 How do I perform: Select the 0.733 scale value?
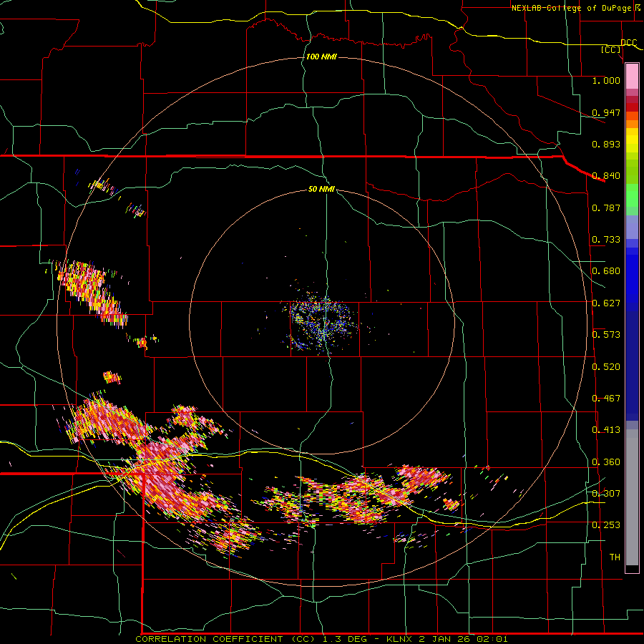coord(606,240)
